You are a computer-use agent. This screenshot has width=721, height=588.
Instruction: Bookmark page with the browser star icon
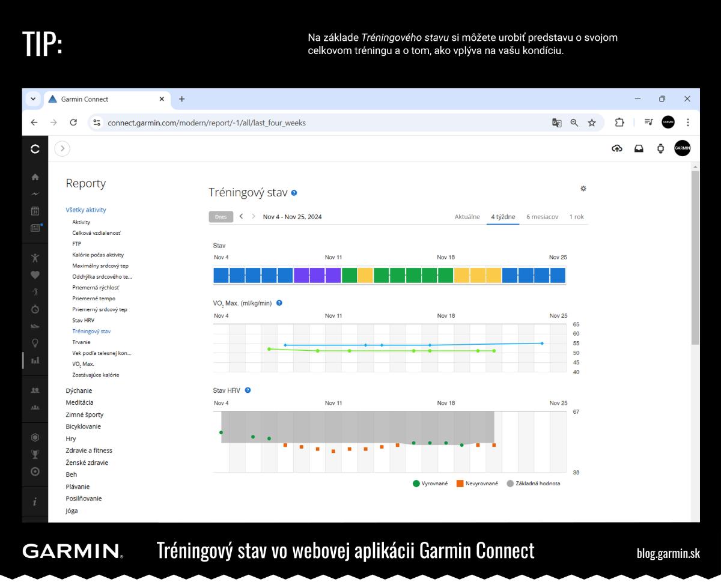592,123
